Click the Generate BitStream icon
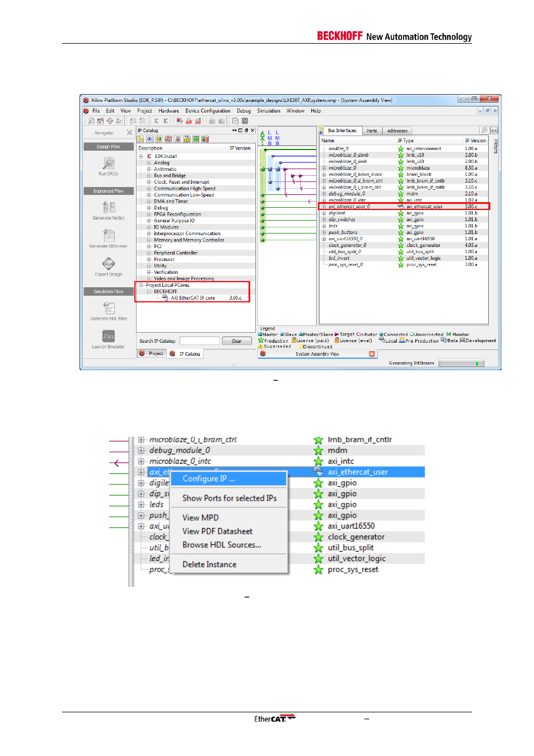The width and height of the screenshot is (534, 756). tap(109, 235)
